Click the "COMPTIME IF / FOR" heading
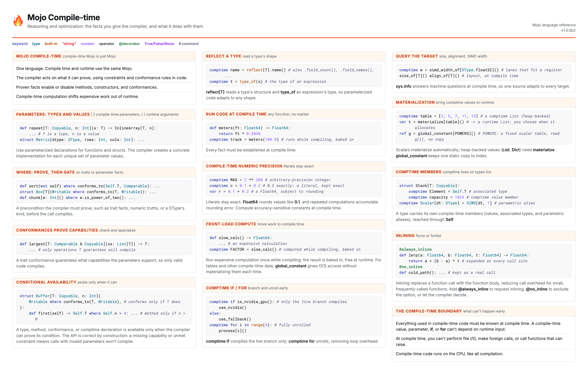The width and height of the screenshot is (588, 372). coord(226,288)
